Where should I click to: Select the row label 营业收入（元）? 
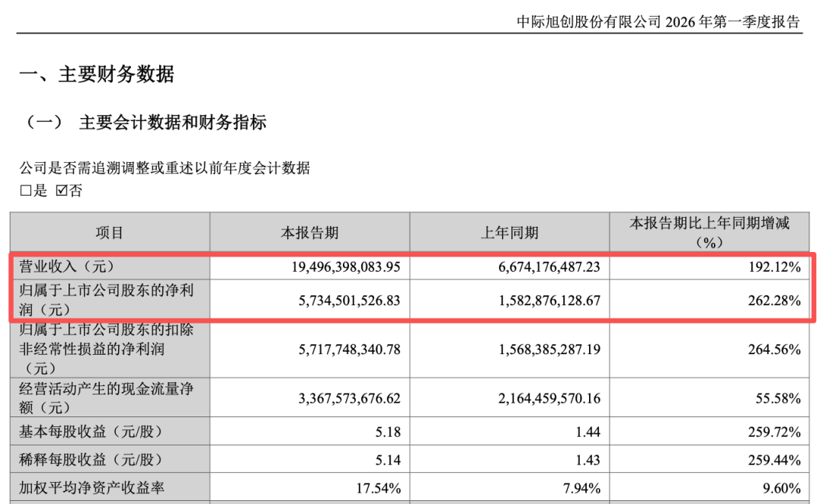pos(66,266)
